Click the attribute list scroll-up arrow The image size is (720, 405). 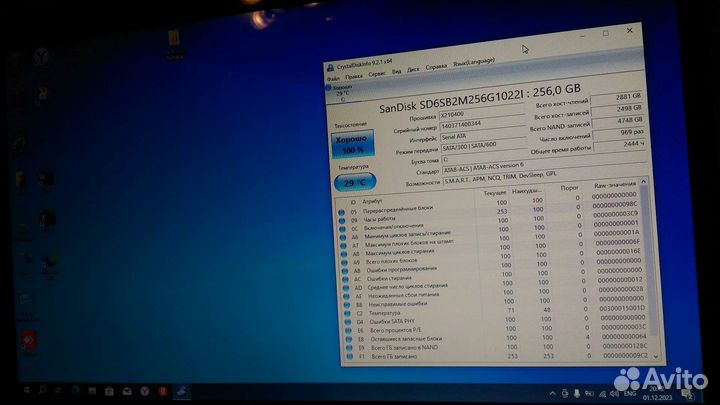pos(643,182)
